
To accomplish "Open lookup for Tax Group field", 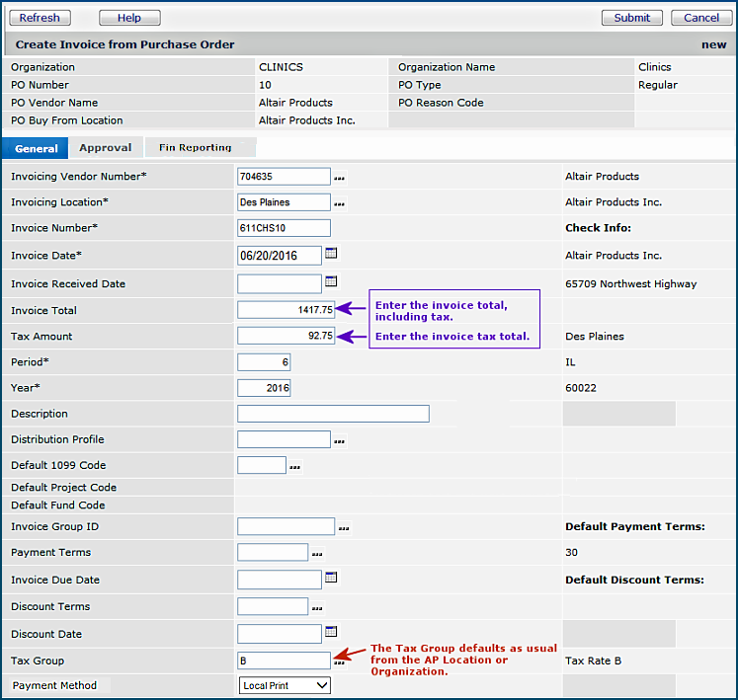I will (x=341, y=661).
